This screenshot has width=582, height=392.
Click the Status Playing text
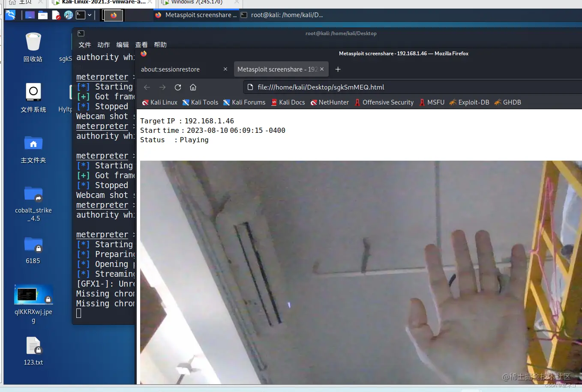(x=174, y=140)
